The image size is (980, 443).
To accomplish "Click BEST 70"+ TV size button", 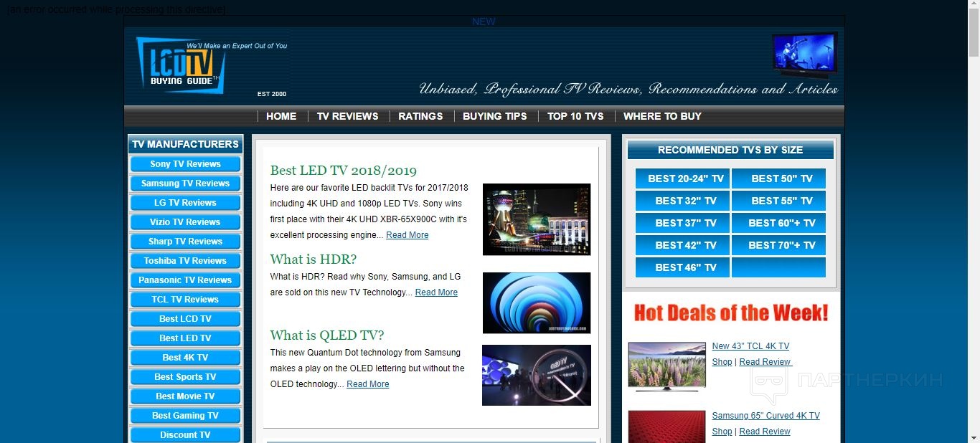I will 779,245.
